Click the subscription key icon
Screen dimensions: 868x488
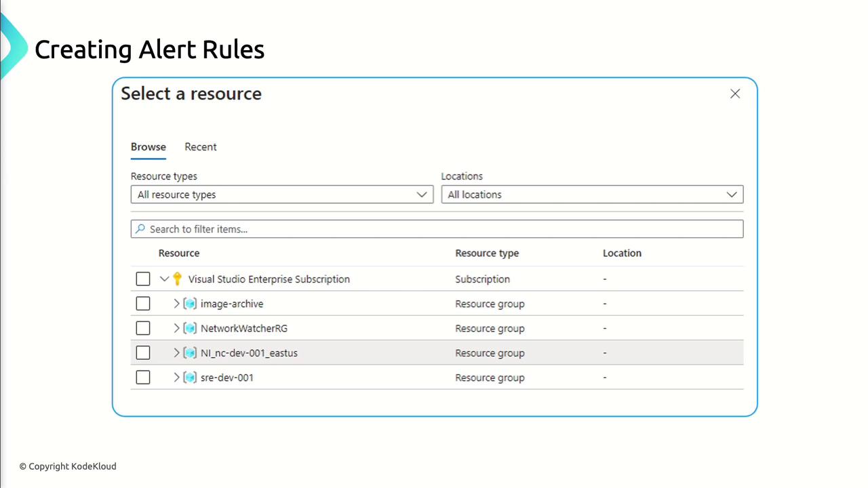178,279
